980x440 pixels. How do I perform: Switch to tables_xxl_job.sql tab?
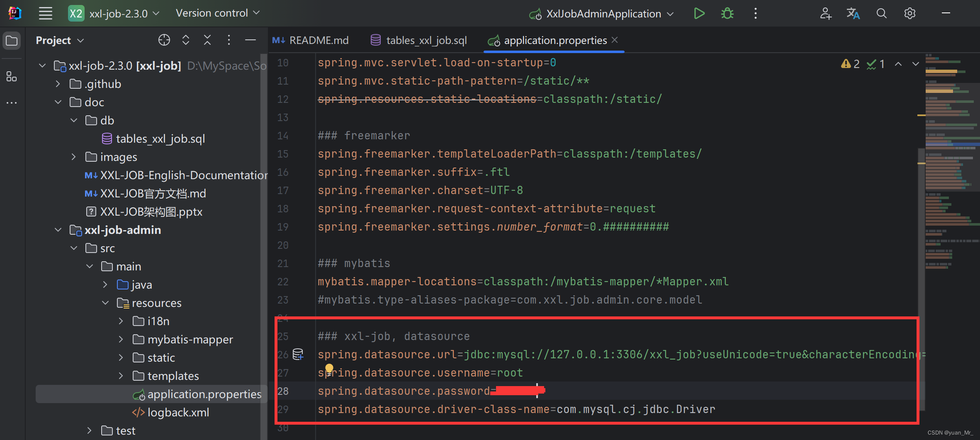point(419,40)
